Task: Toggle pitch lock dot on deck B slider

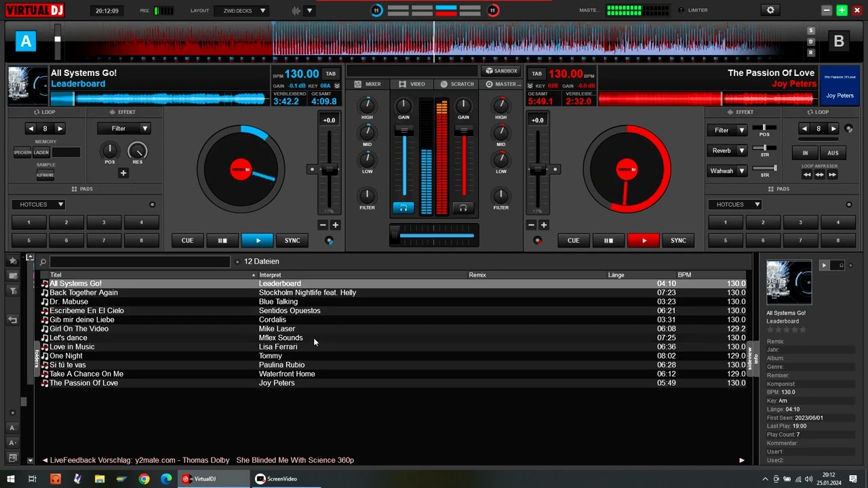Action: [x=555, y=169]
